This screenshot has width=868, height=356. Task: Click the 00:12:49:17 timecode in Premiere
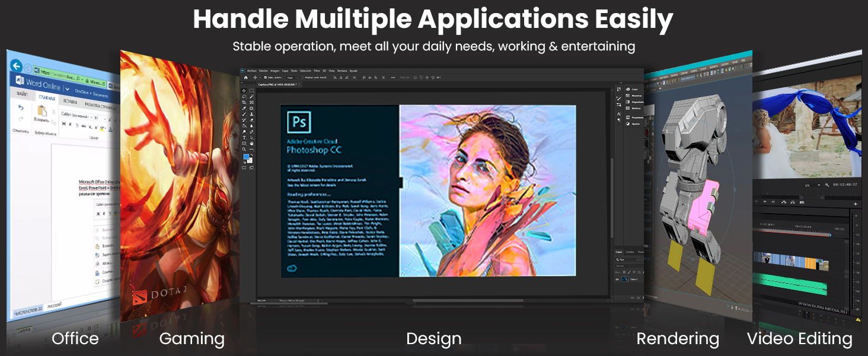(x=845, y=185)
